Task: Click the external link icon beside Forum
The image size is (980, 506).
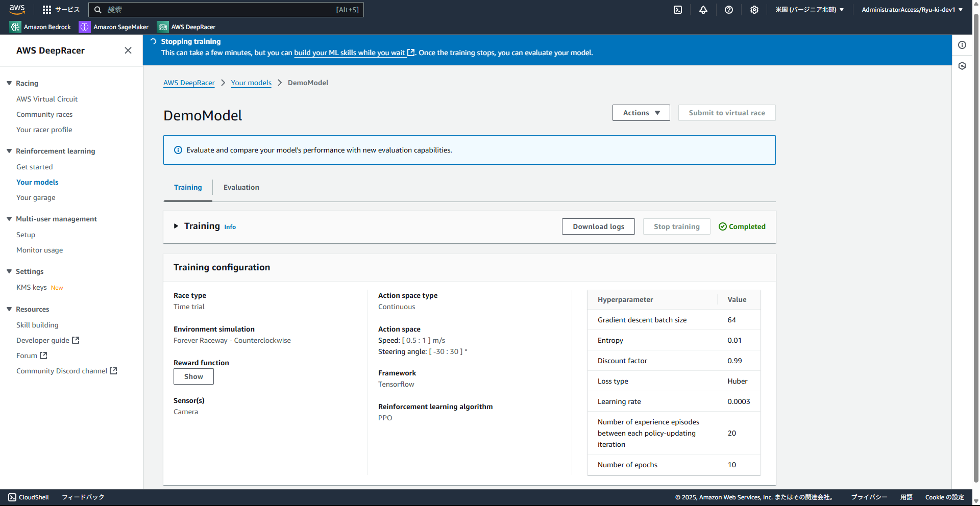Action: (x=43, y=356)
